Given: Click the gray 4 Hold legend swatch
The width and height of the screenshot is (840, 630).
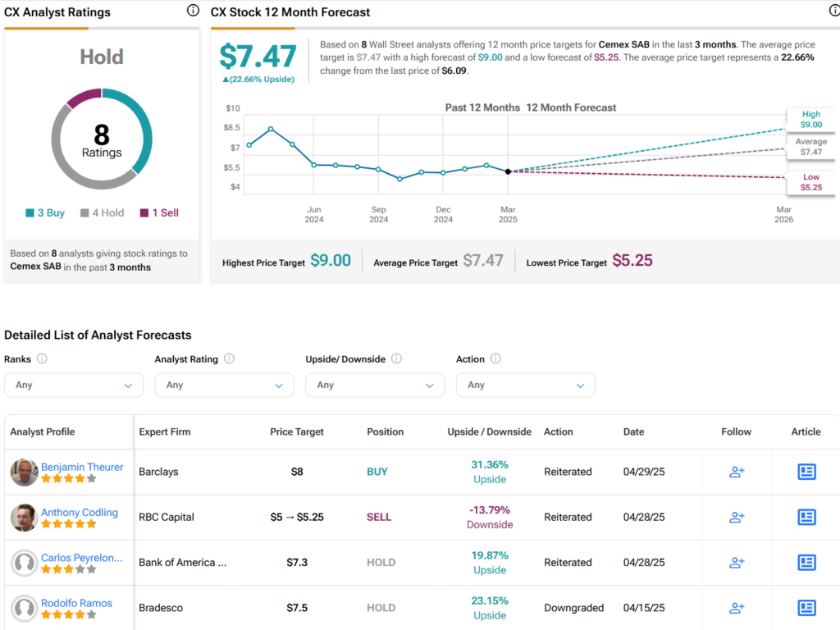Looking at the screenshot, I should tap(84, 212).
